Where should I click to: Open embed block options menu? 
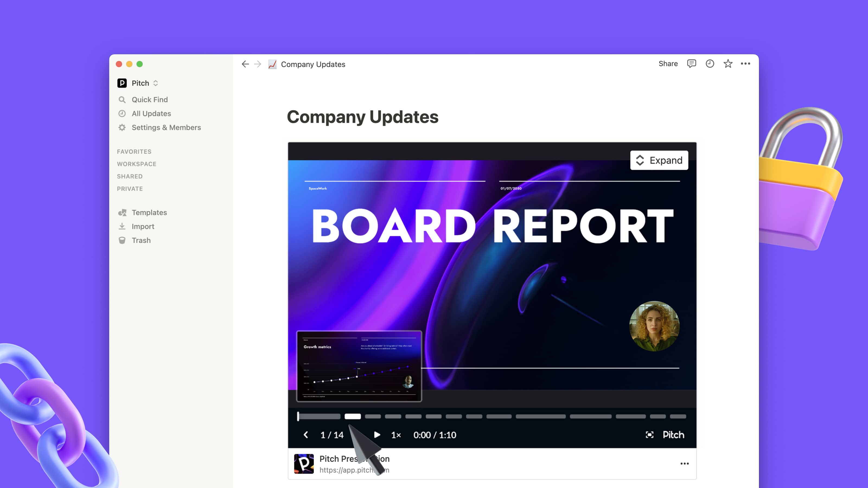click(x=684, y=464)
